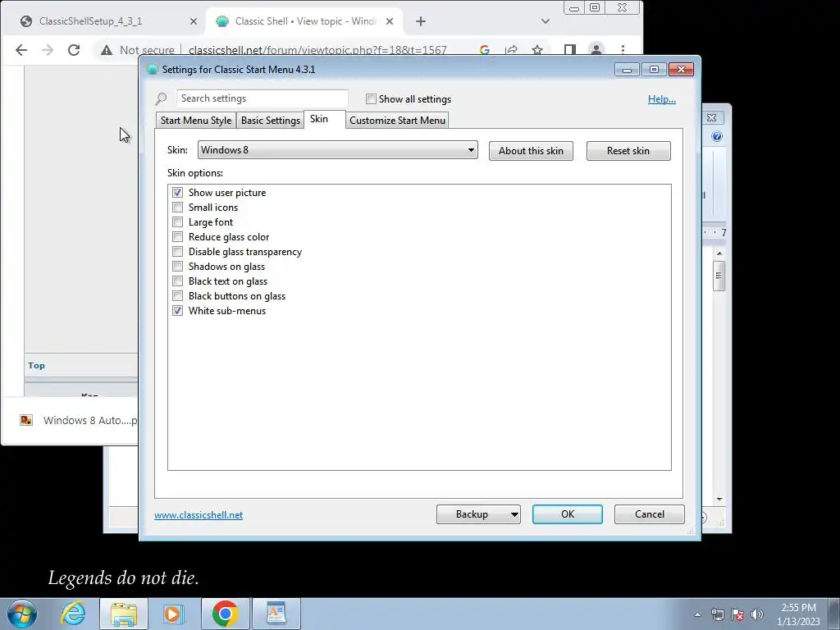Switch to Chrome taskbar button
This screenshot has width=840, height=630.
[x=225, y=614]
